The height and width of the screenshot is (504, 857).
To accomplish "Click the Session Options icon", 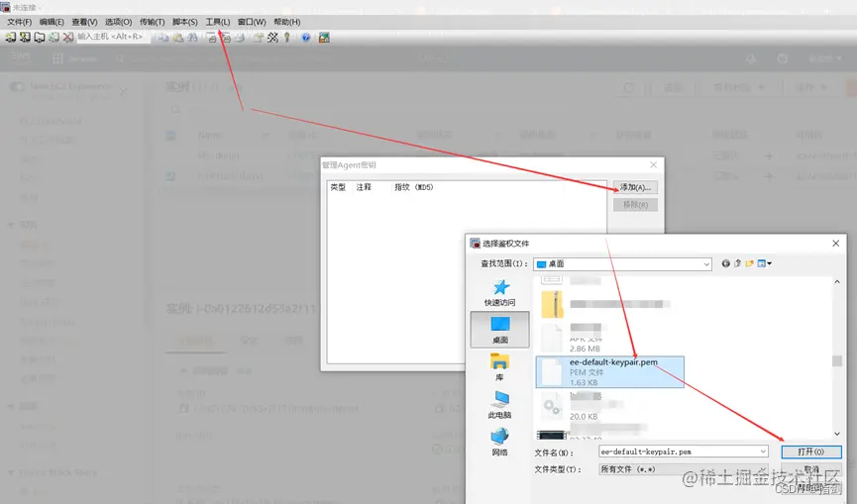I will point(258,37).
